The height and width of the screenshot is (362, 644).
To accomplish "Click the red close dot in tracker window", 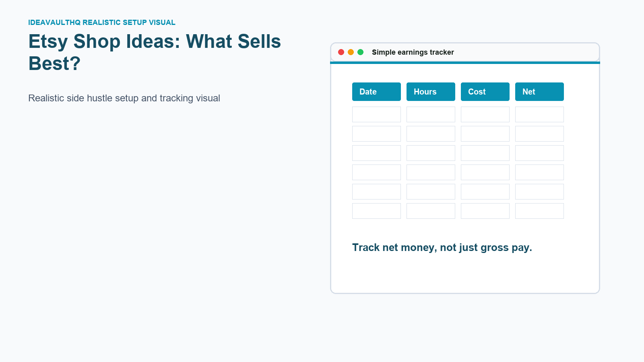I will (x=341, y=52).
